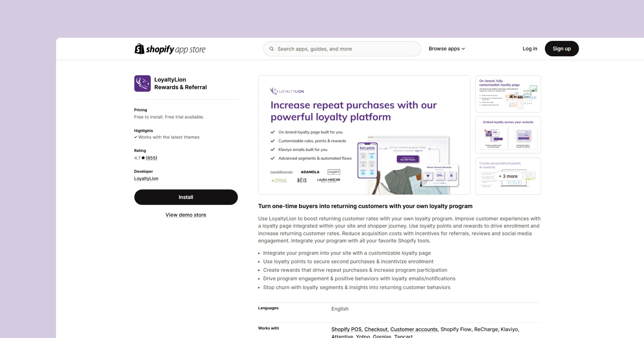Click the Free to install pricing text
The width and height of the screenshot is (644, 338).
[x=169, y=117]
